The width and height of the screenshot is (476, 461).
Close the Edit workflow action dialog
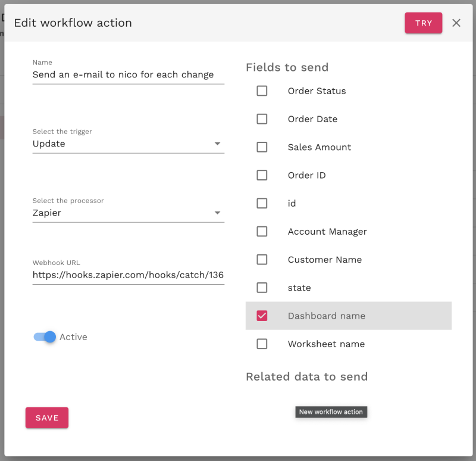pyautogui.click(x=456, y=23)
